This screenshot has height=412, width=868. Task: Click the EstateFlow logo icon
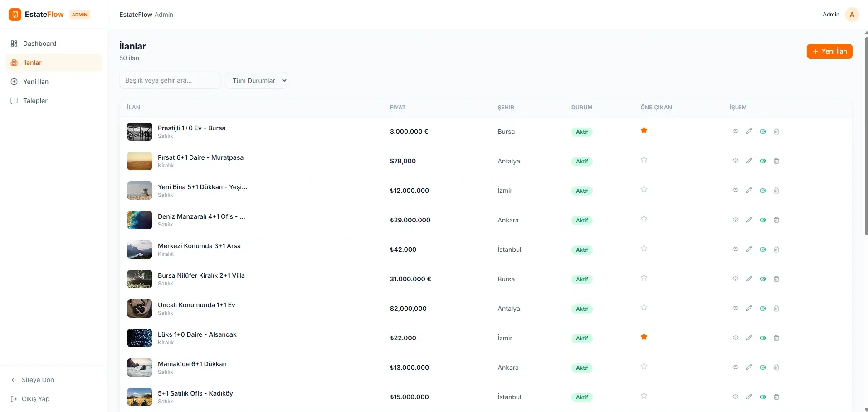[x=15, y=15]
